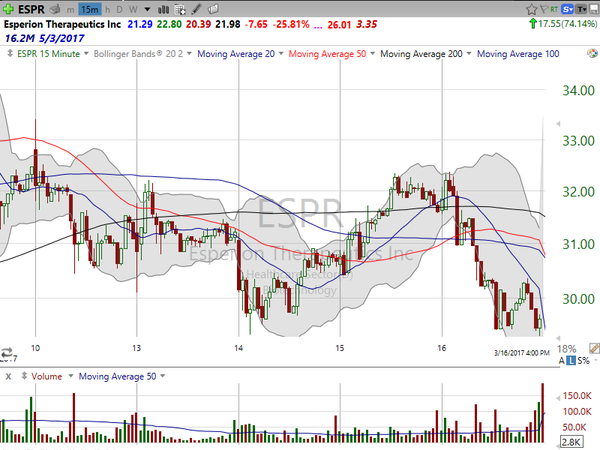600x450 pixels.
Task: Click the green plus add-symbol icon
Action: [8, 9]
